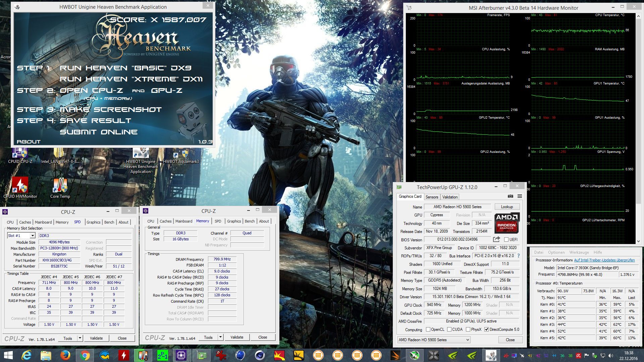
Task: Click Close button in GPU-Z
Action: [x=510, y=340]
